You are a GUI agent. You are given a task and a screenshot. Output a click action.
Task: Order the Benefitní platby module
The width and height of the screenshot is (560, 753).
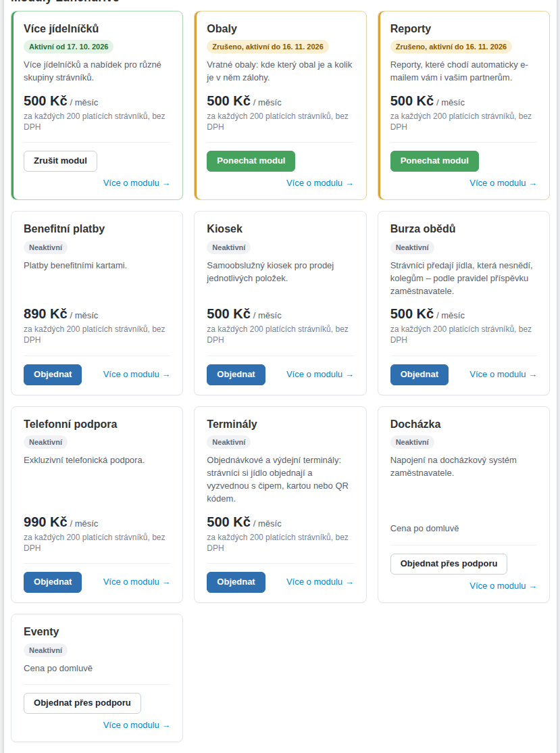53,374
